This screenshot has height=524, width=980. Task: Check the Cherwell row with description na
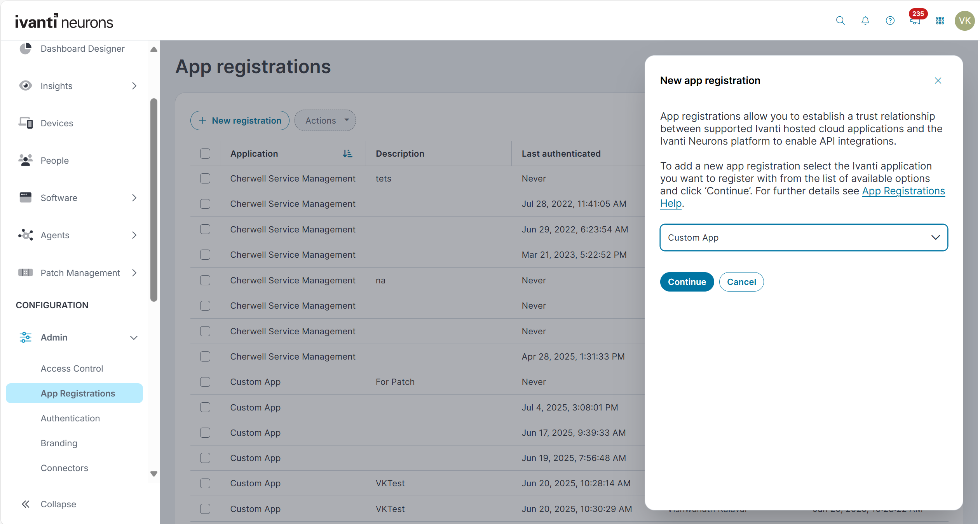pyautogui.click(x=205, y=280)
